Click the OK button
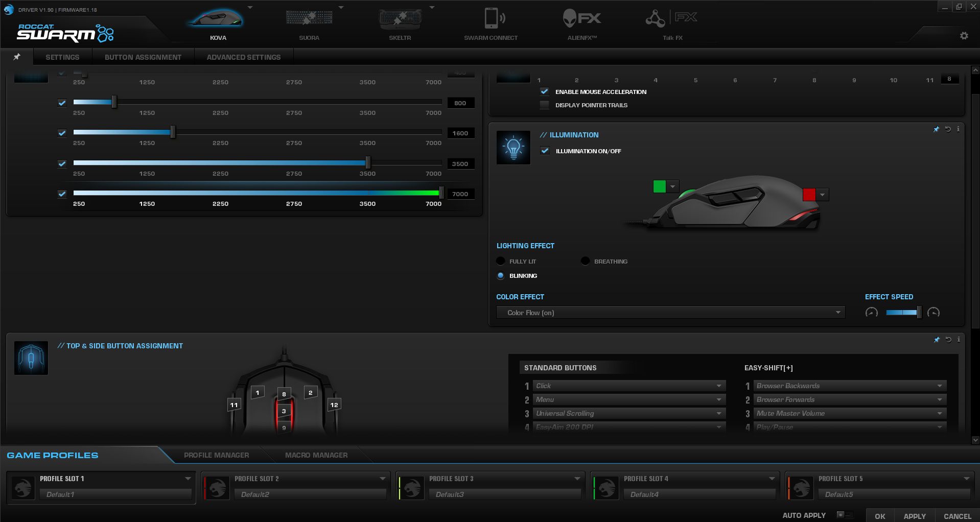The width and height of the screenshot is (980, 522). tap(880, 516)
